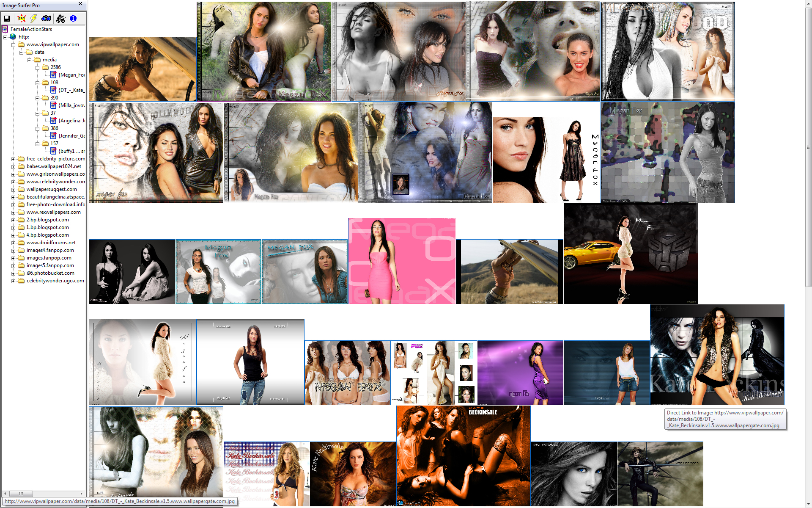The height and width of the screenshot is (508, 812).
Task: Open the thumbnail with outlined 'MEGAN FOX' text
Action: pyautogui.click(x=348, y=373)
